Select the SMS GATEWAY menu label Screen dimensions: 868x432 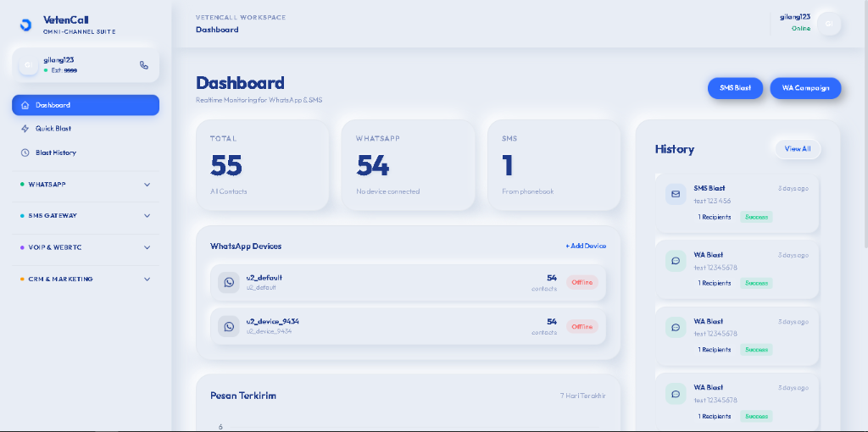click(53, 216)
